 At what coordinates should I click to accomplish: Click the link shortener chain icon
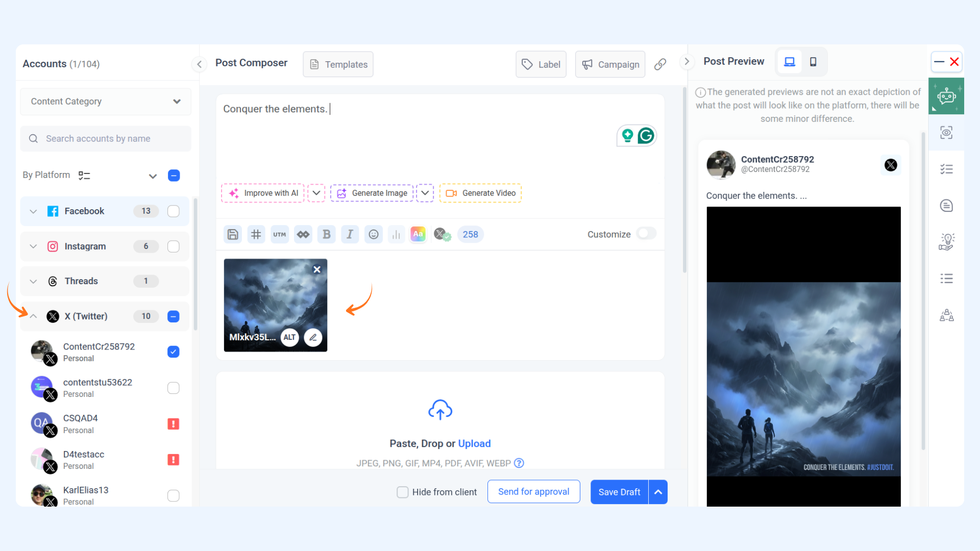(x=660, y=64)
